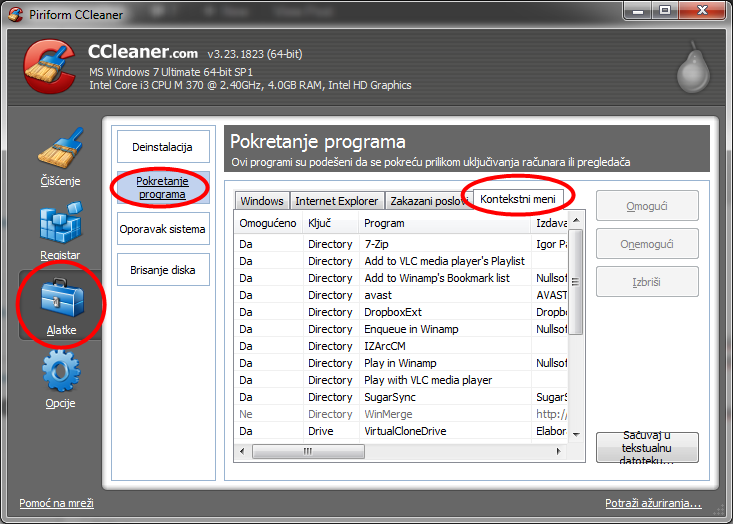Click the pear icon in header
This screenshot has height=524, width=733.
(694, 67)
